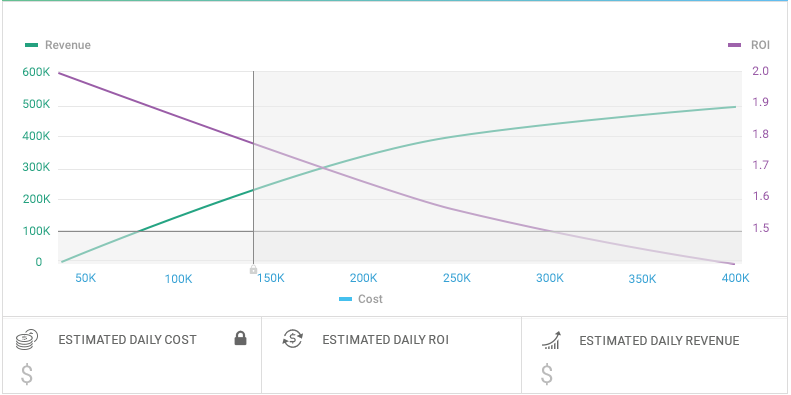Viewport: 791px width, 395px height.
Task: Click the 250K cost axis label
Action: pos(457,278)
